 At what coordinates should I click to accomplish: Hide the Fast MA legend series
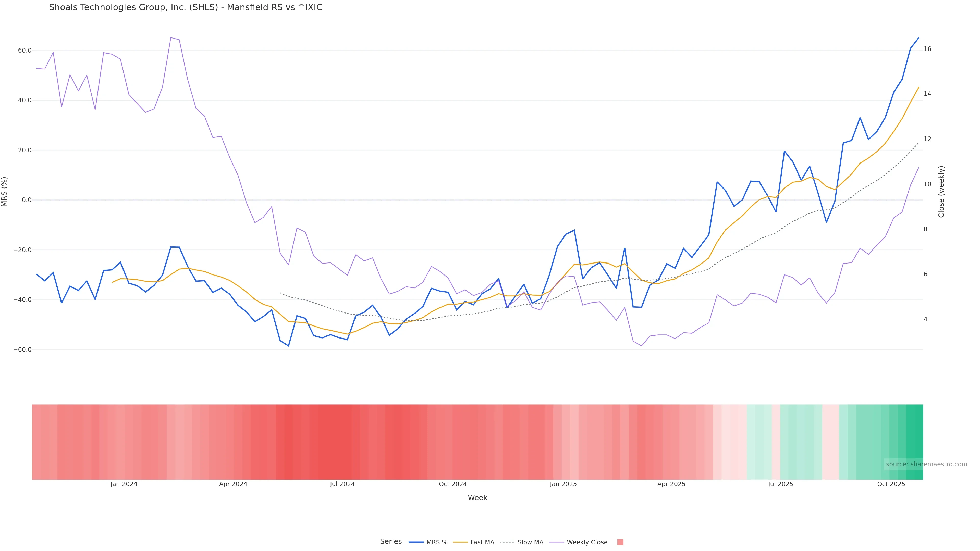(x=474, y=542)
